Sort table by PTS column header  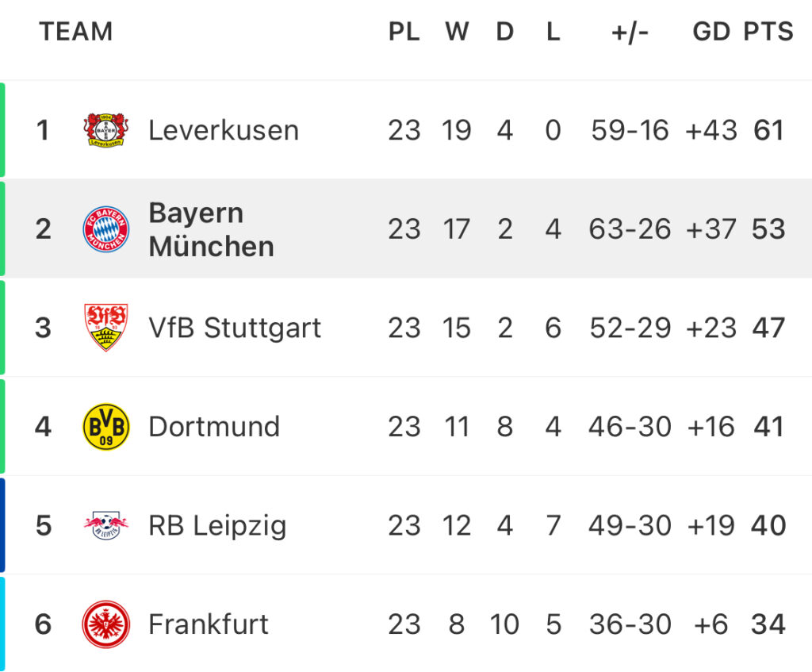point(768,32)
